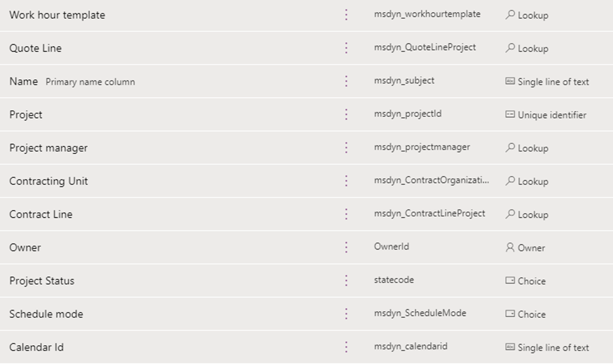The height and width of the screenshot is (364, 613).
Task: Open the ellipsis menu for Name column
Action: tap(346, 81)
